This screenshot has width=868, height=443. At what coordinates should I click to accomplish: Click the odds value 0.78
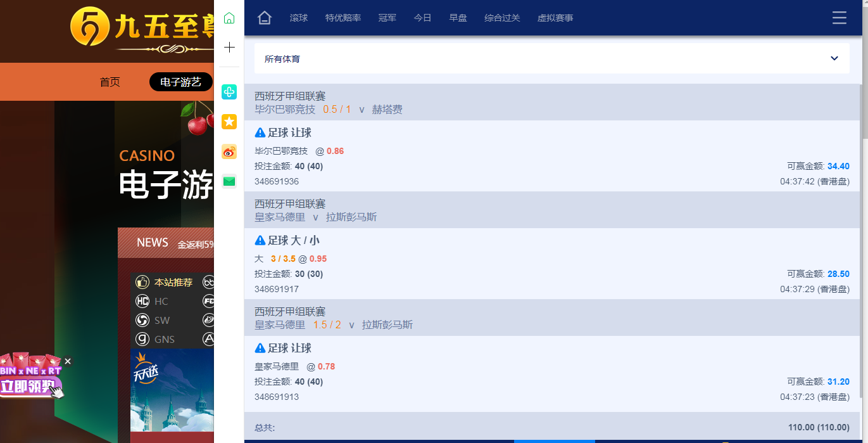pyautogui.click(x=327, y=366)
